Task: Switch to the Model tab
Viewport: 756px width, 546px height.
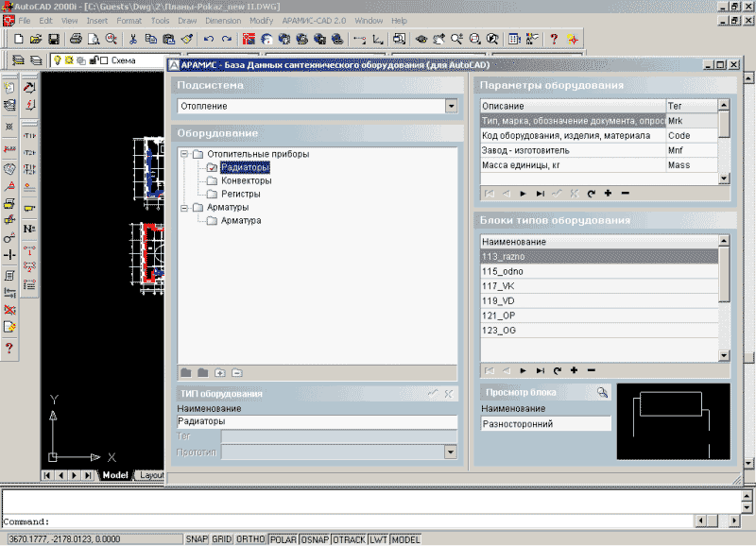Action: tap(115, 474)
